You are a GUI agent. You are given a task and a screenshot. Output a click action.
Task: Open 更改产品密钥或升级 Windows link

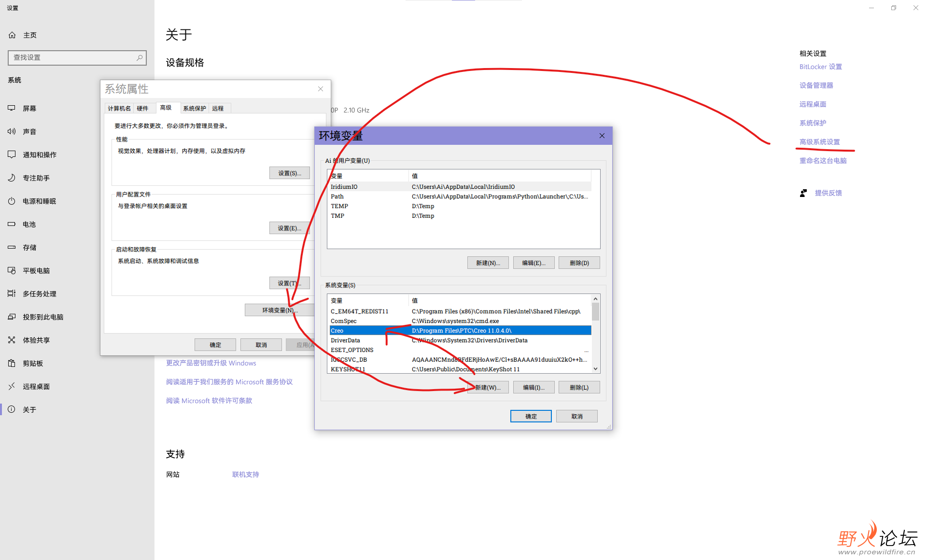tap(211, 363)
